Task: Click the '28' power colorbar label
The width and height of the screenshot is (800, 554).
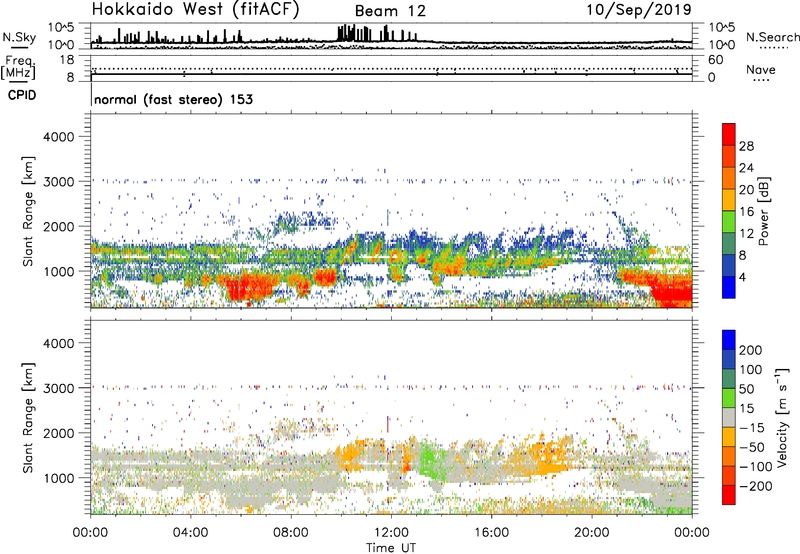Action: (x=746, y=146)
